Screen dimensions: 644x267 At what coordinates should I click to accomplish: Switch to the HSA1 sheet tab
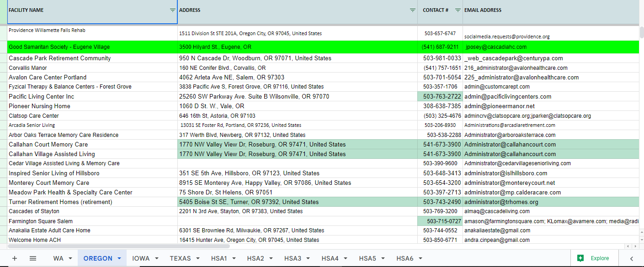pyautogui.click(x=219, y=258)
